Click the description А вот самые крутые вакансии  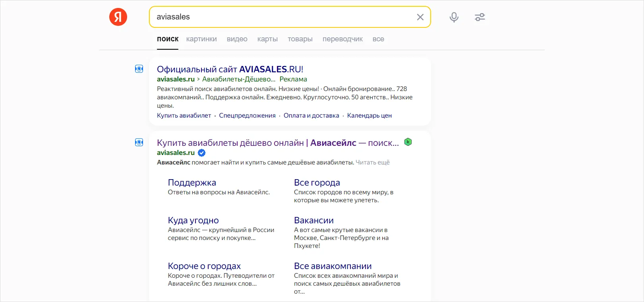(x=341, y=238)
